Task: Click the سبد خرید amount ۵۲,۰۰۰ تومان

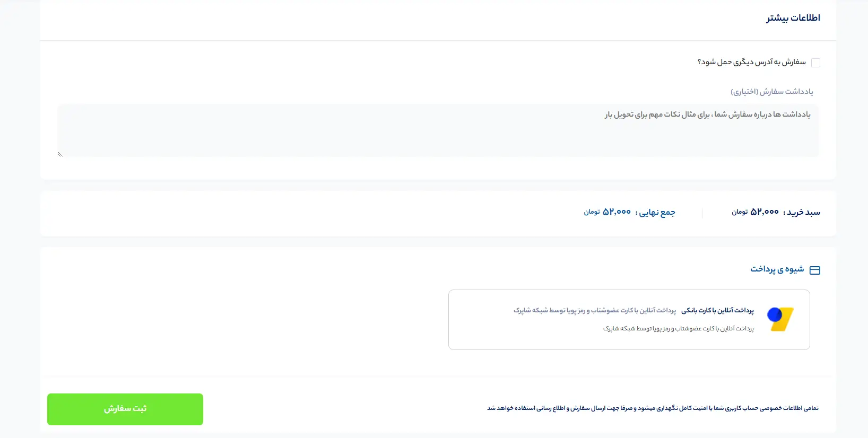Action: pyautogui.click(x=756, y=212)
